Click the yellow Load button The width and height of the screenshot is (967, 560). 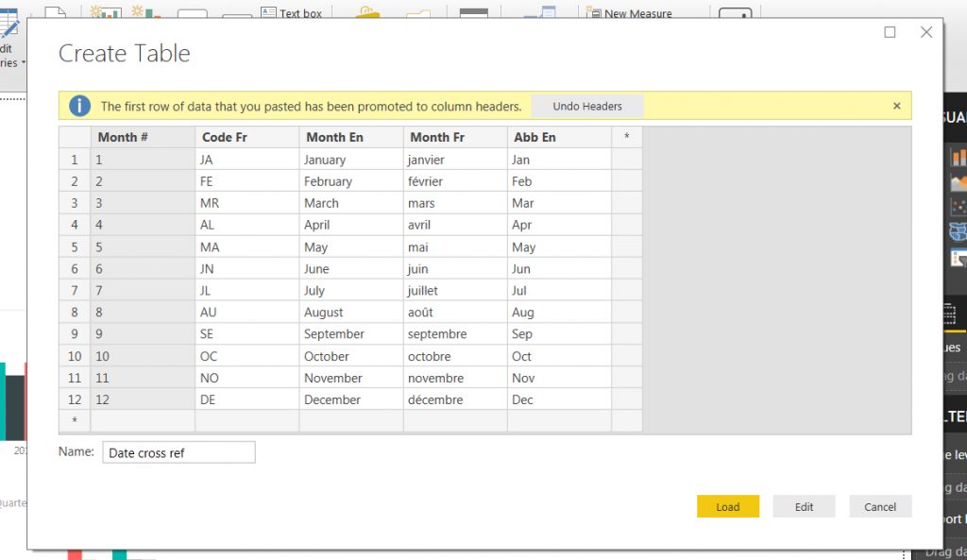coord(727,506)
